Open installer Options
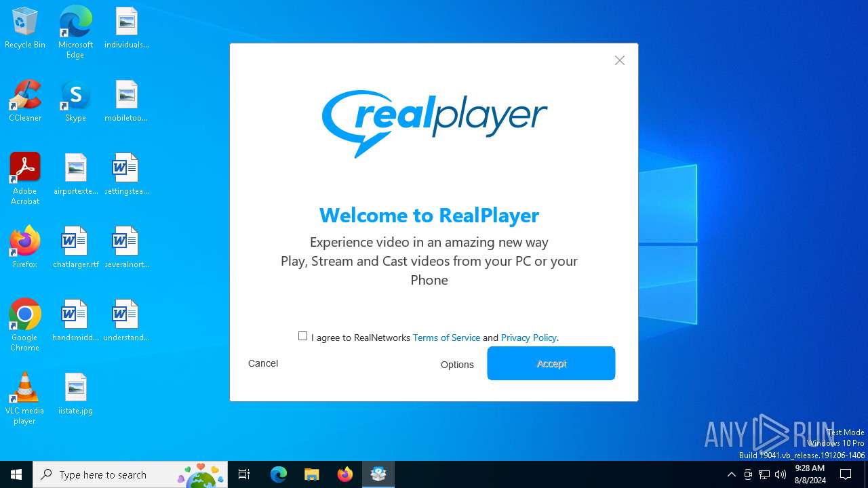868x488 pixels. [x=457, y=365]
